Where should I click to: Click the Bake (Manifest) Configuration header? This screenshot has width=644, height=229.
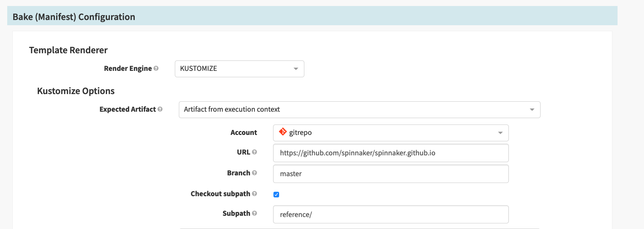pos(74,17)
